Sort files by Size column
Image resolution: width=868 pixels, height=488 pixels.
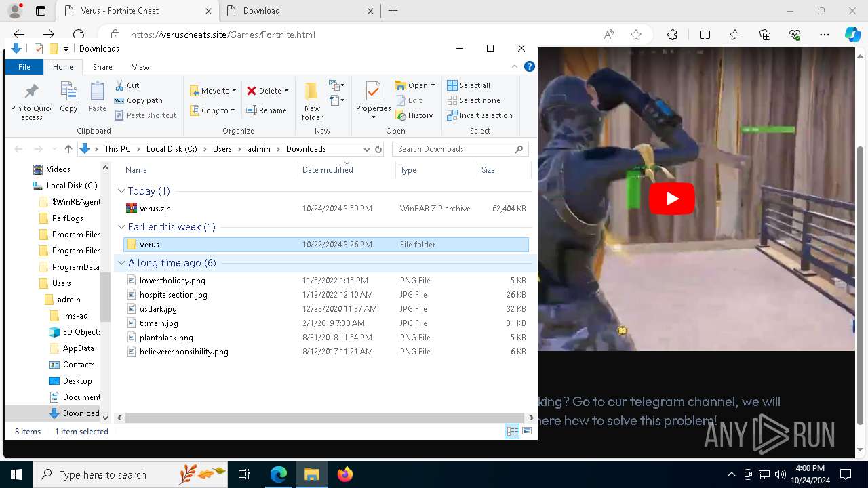point(488,170)
